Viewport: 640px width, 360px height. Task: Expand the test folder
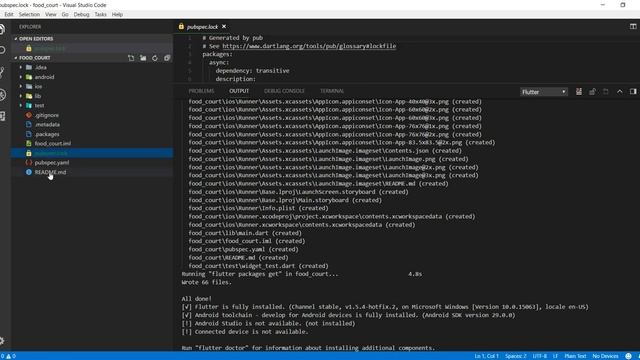[x=20, y=105]
